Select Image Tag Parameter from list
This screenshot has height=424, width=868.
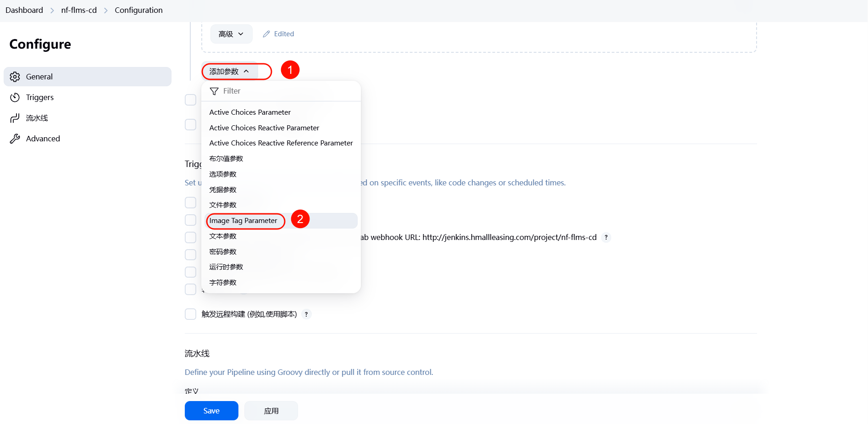tap(243, 221)
